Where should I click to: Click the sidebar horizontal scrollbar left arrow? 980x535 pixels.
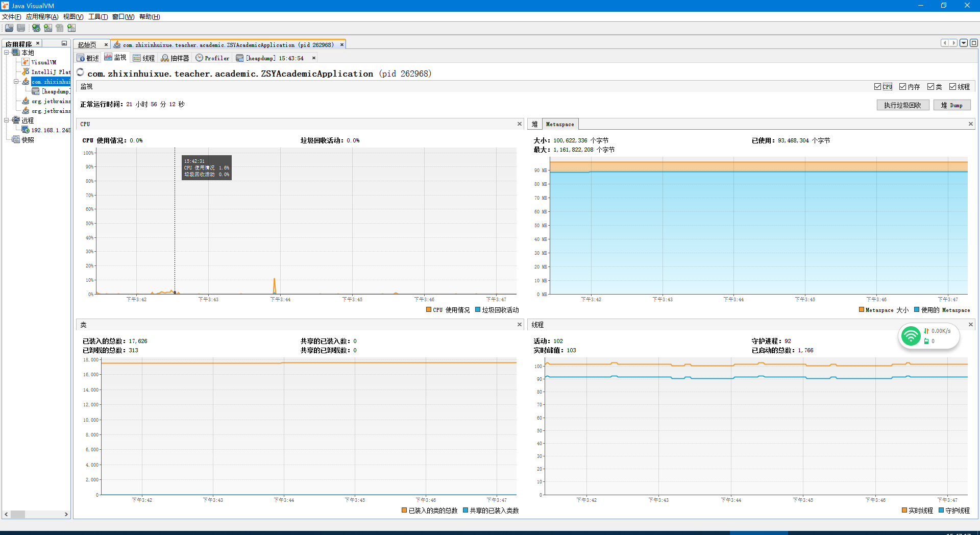click(6, 514)
